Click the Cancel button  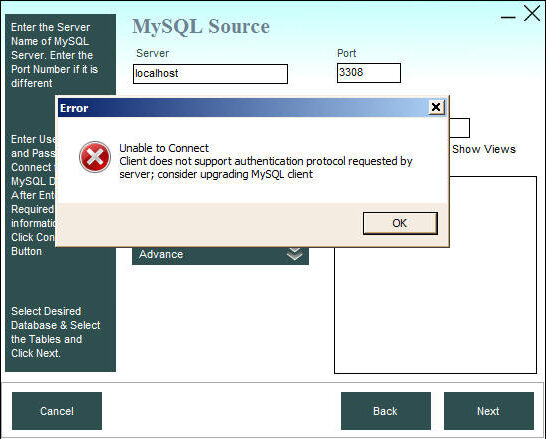(x=57, y=411)
